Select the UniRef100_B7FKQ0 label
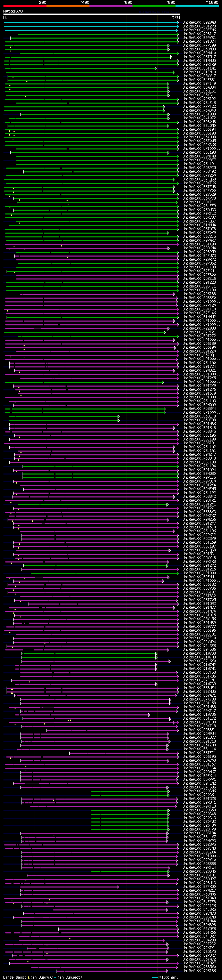222x980 pixels. tap(199, 886)
